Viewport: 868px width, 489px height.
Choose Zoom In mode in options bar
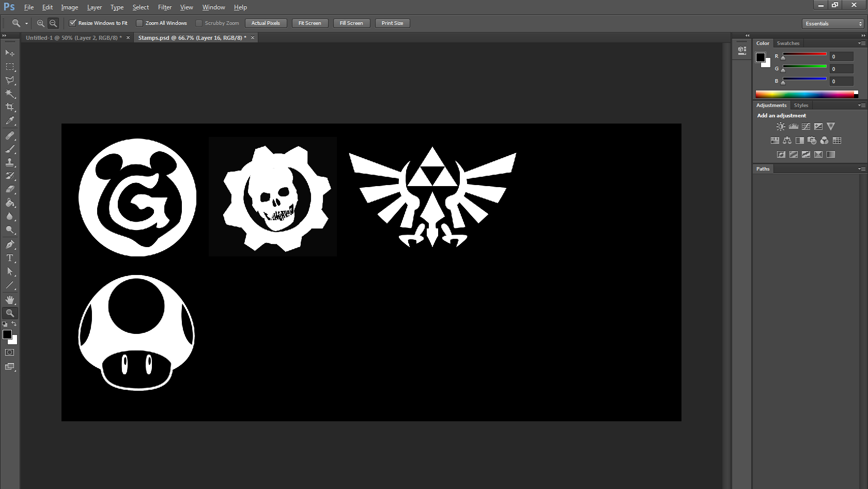click(x=41, y=23)
